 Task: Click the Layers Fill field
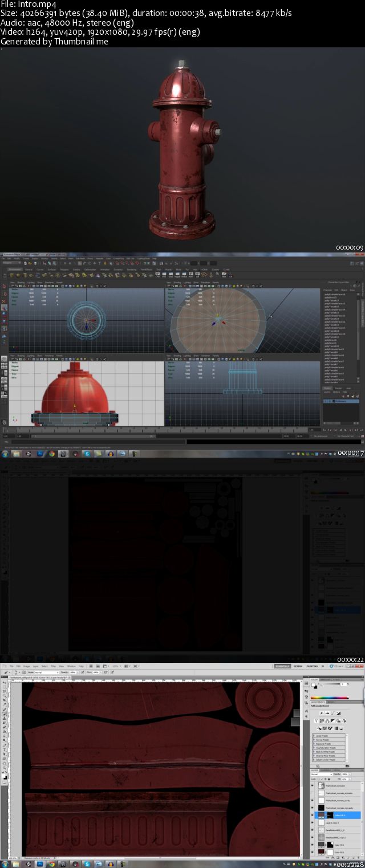344,779
